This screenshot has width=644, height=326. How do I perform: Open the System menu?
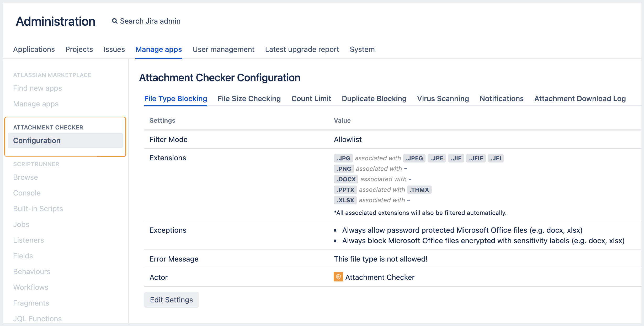362,49
